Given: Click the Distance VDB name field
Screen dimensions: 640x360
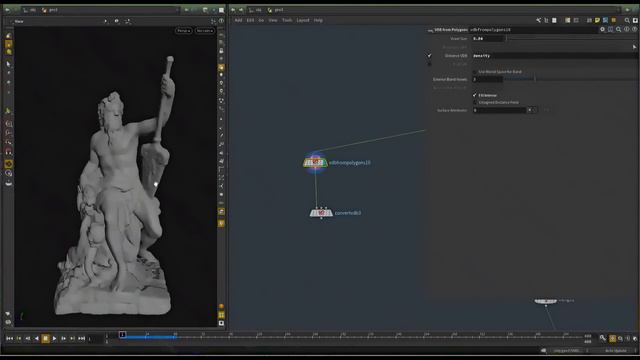Looking at the screenshot, I should tap(555, 56).
